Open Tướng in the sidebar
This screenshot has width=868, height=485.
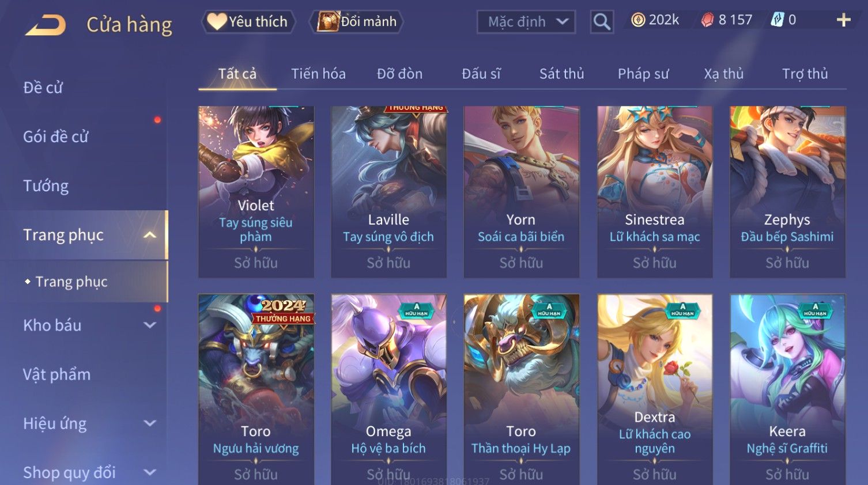(46, 185)
